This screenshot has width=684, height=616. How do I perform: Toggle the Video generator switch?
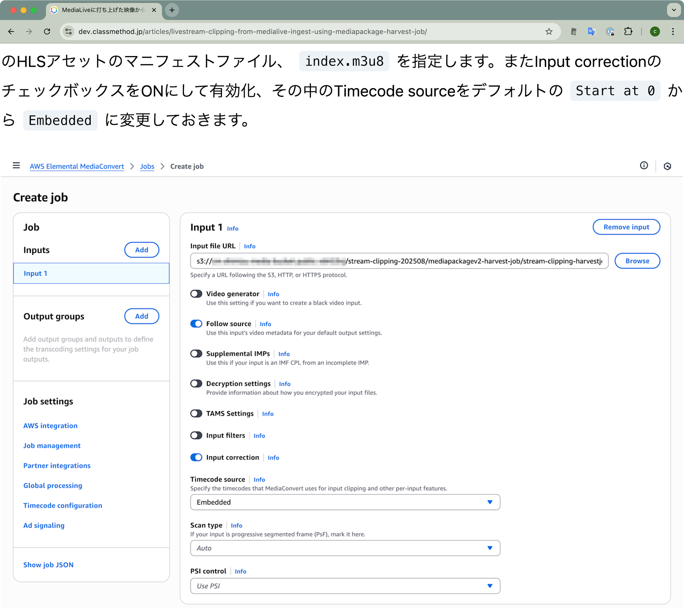(x=196, y=294)
